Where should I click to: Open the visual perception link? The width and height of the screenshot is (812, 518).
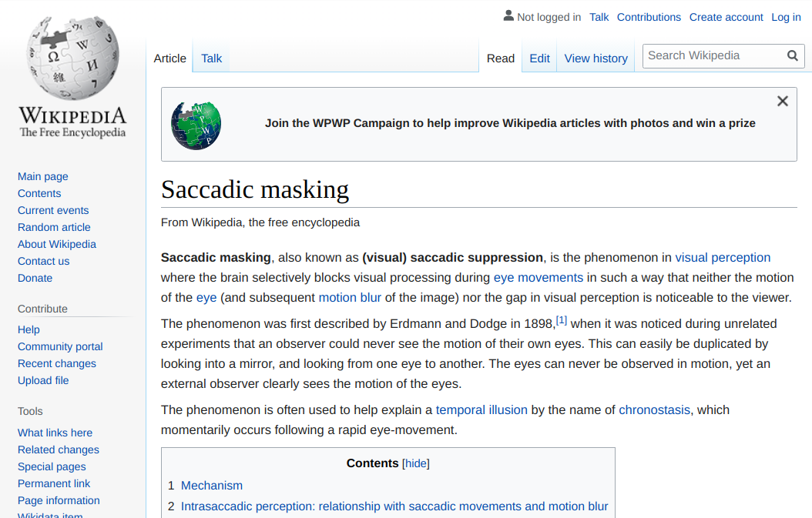pos(723,258)
